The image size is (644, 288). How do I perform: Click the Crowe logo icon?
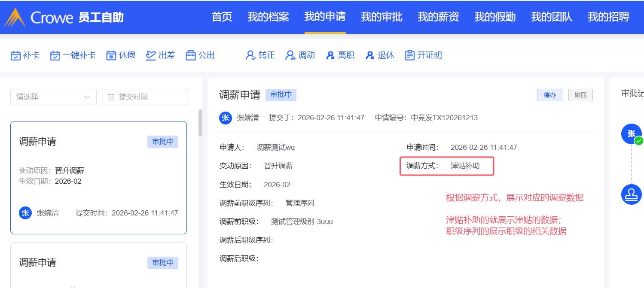15,17
